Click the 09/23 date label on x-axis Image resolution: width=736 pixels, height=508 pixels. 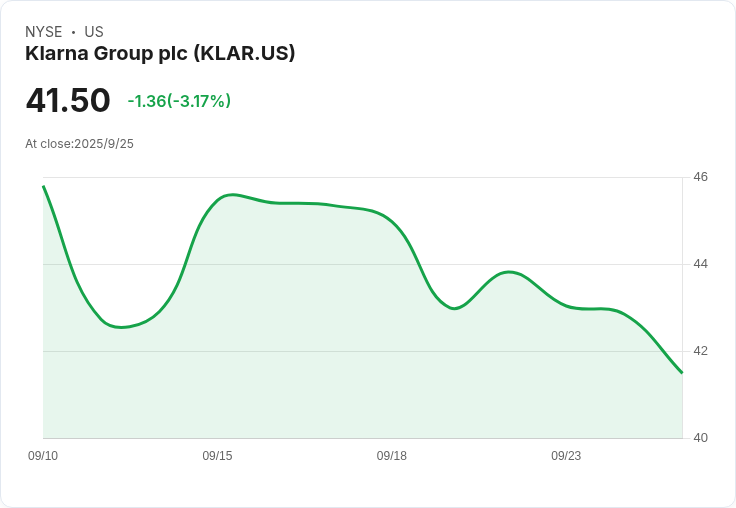(x=566, y=456)
